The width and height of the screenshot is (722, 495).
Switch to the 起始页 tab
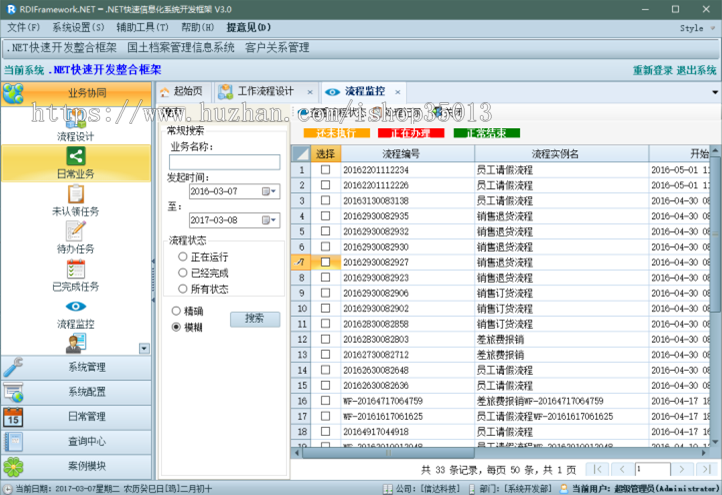click(x=183, y=92)
